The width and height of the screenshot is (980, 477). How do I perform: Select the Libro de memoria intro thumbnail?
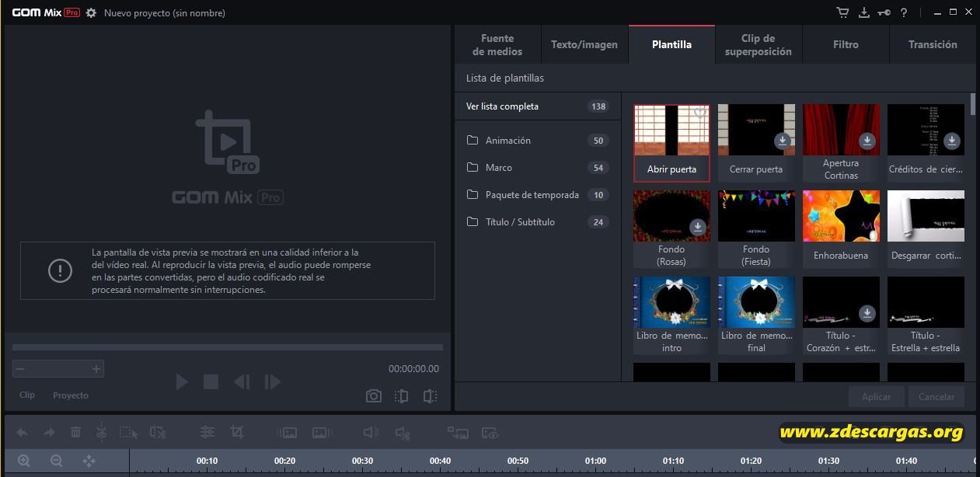coord(671,302)
